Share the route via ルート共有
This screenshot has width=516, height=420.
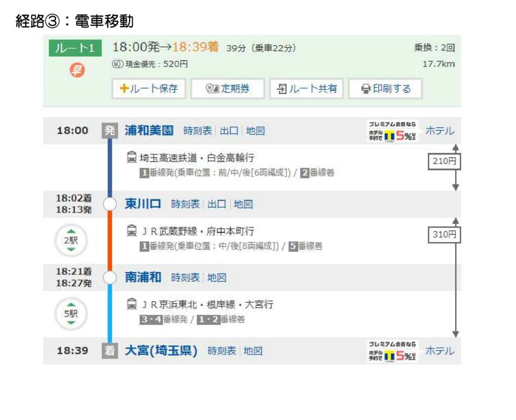click(307, 89)
